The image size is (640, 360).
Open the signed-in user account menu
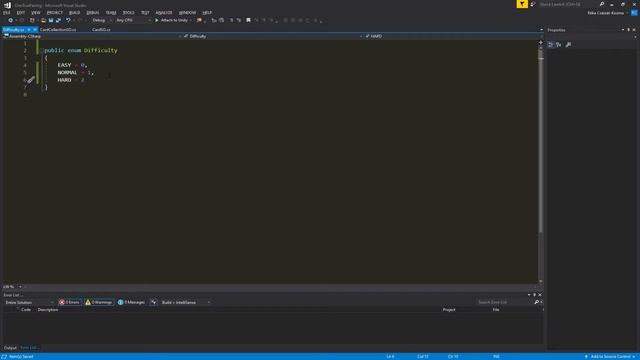(x=607, y=13)
